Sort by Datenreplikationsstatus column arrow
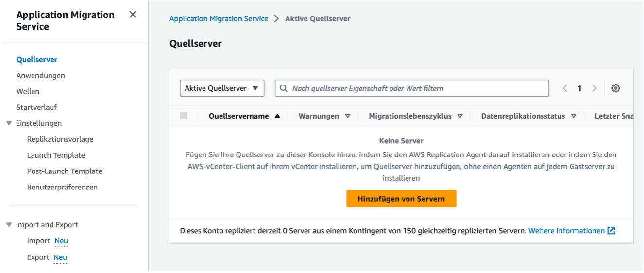The width and height of the screenshot is (644, 273). pos(574,116)
